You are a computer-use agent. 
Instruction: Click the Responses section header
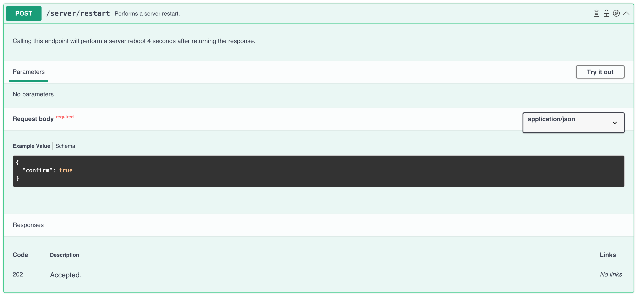(28, 225)
